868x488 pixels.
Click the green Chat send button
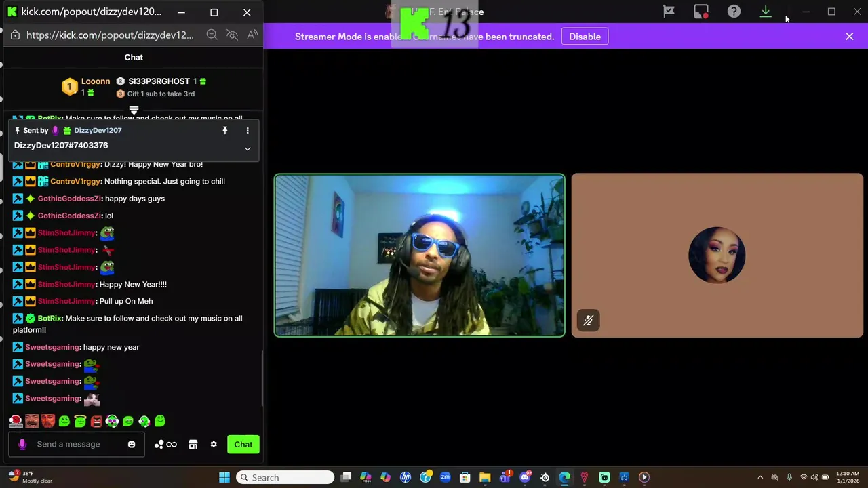point(243,445)
